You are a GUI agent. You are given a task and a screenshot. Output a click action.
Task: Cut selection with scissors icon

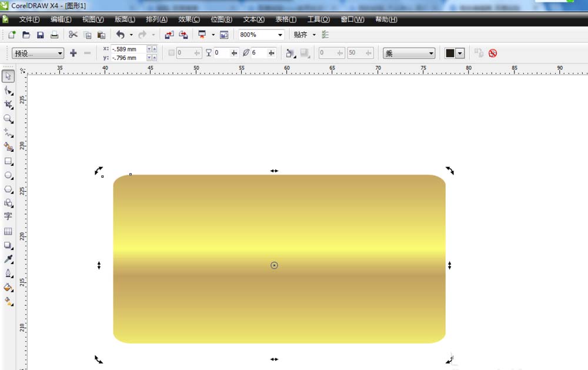coord(73,35)
